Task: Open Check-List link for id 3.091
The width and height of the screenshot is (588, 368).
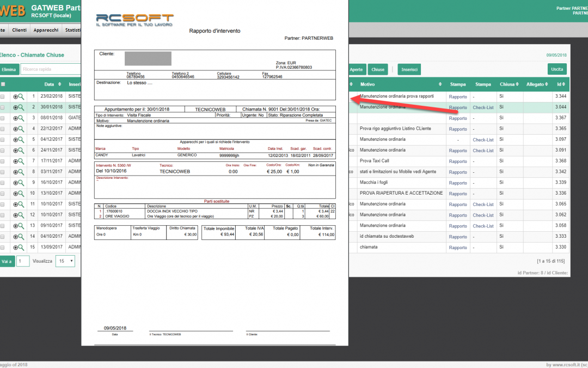Action: (x=483, y=150)
